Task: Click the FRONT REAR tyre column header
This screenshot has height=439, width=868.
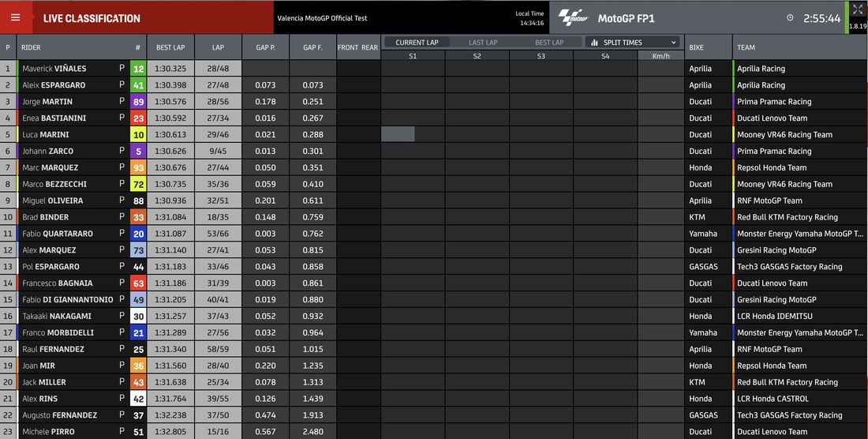Action: click(357, 47)
